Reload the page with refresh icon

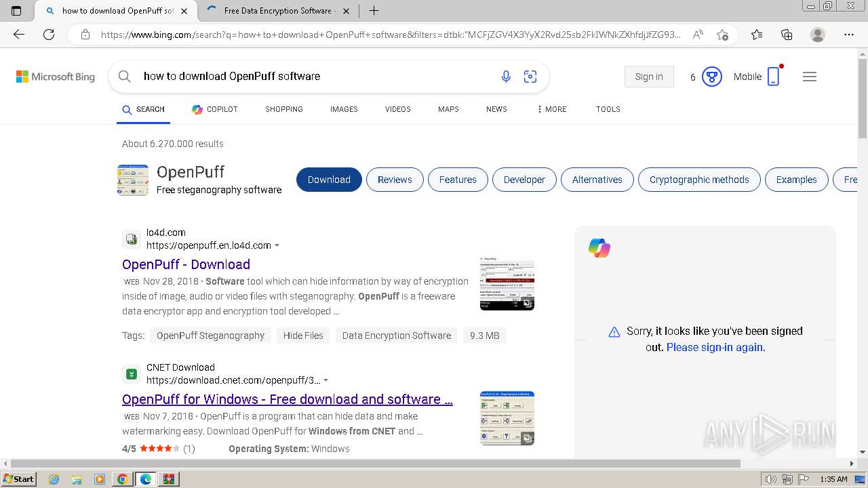(49, 35)
